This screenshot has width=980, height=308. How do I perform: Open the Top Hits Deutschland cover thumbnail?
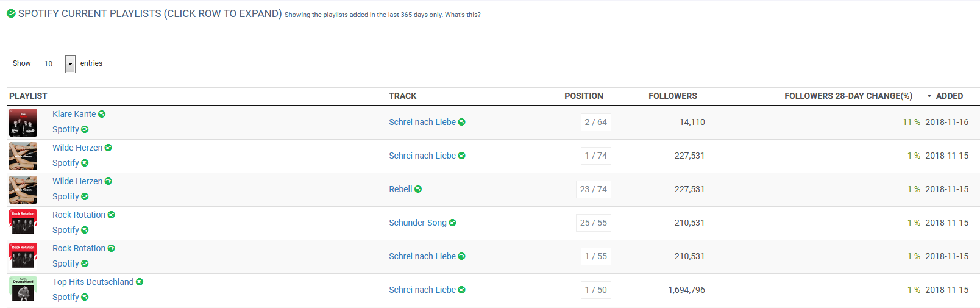coord(23,289)
